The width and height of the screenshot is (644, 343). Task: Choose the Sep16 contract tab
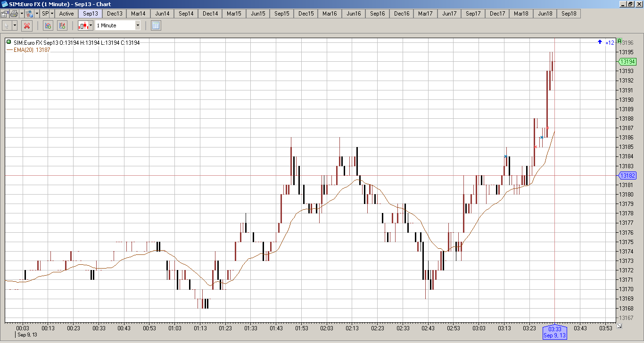point(378,14)
